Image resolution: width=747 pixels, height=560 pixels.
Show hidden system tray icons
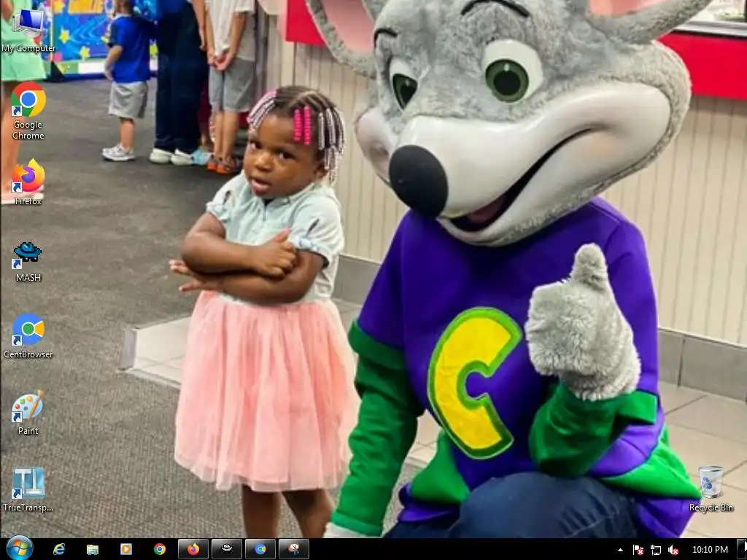620,550
